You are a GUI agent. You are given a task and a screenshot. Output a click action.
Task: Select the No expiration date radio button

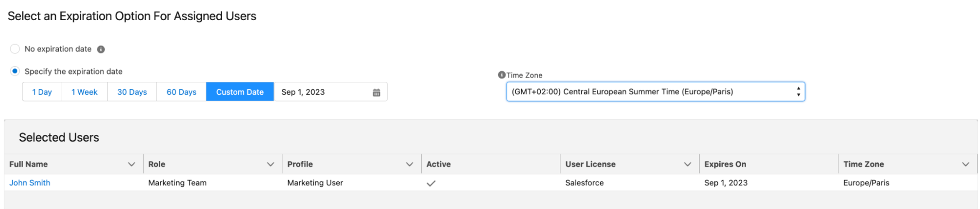point(15,49)
